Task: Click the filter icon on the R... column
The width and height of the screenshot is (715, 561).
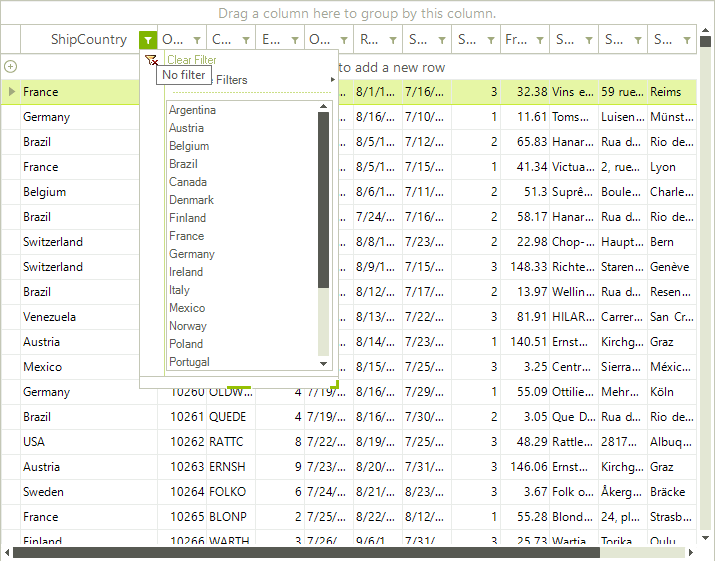Action: [393, 40]
